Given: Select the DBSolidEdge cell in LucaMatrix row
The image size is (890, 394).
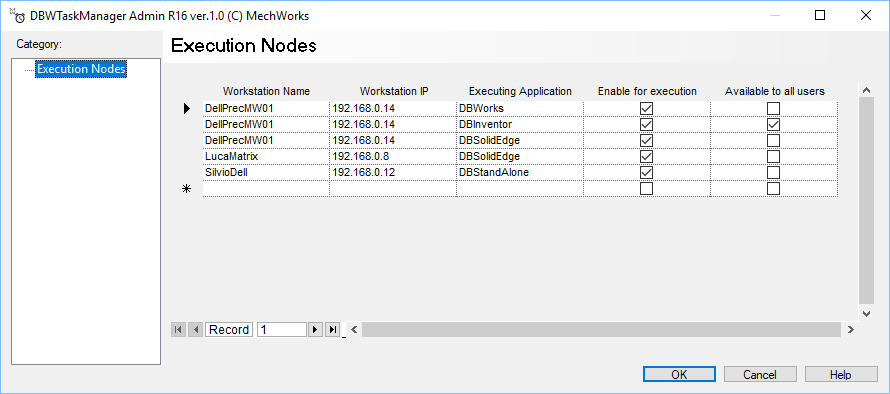Looking at the screenshot, I should (520, 156).
